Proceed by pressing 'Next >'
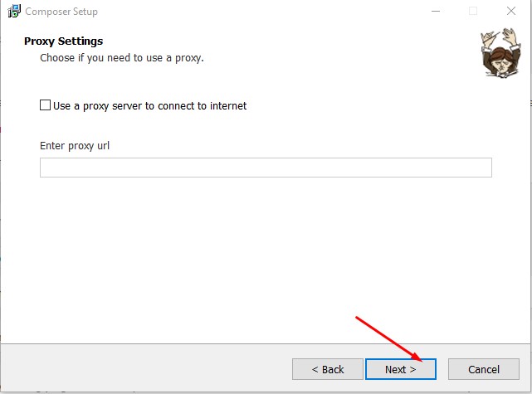532x394 pixels. tap(400, 369)
